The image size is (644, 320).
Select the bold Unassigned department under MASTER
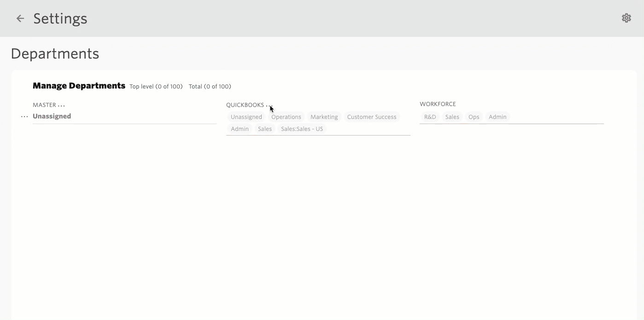tap(52, 116)
